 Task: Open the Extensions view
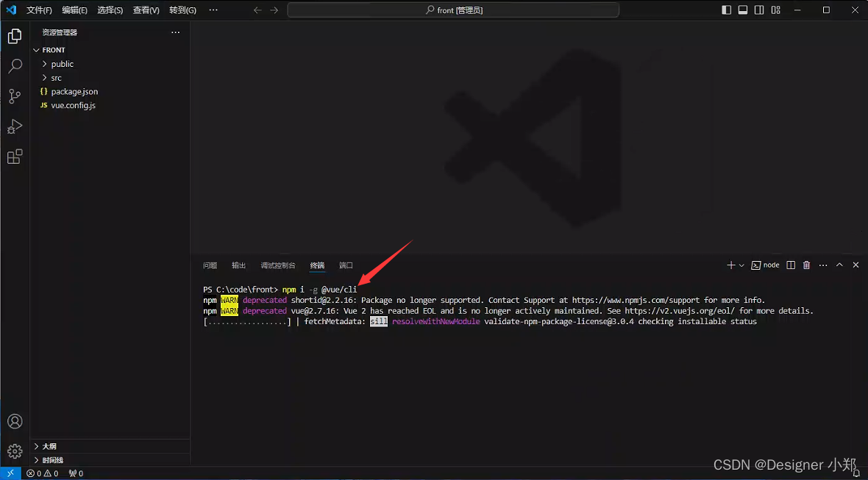pos(15,157)
